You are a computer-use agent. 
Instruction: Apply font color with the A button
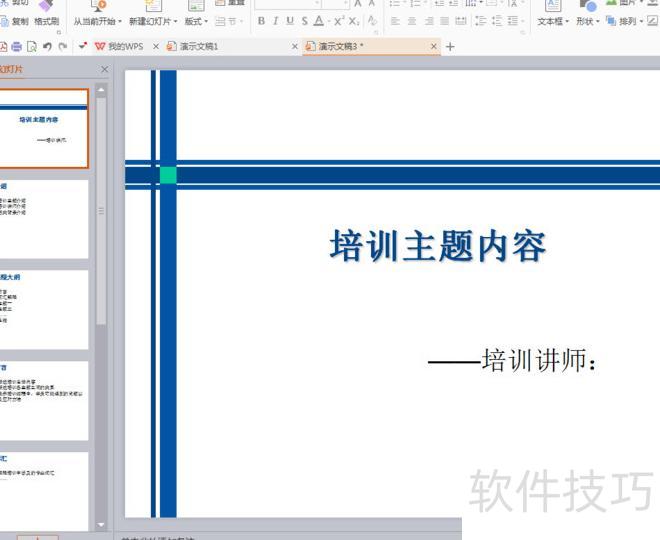point(319,21)
